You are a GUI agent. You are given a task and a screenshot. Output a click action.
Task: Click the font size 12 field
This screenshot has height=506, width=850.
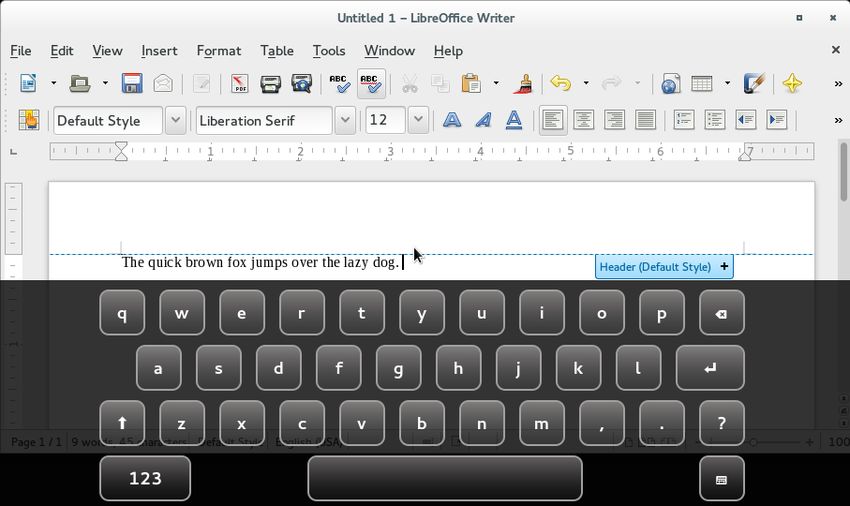(385, 120)
